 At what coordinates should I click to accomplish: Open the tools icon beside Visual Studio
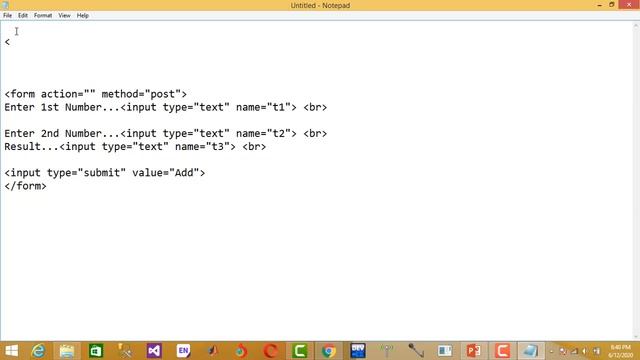coord(125,351)
